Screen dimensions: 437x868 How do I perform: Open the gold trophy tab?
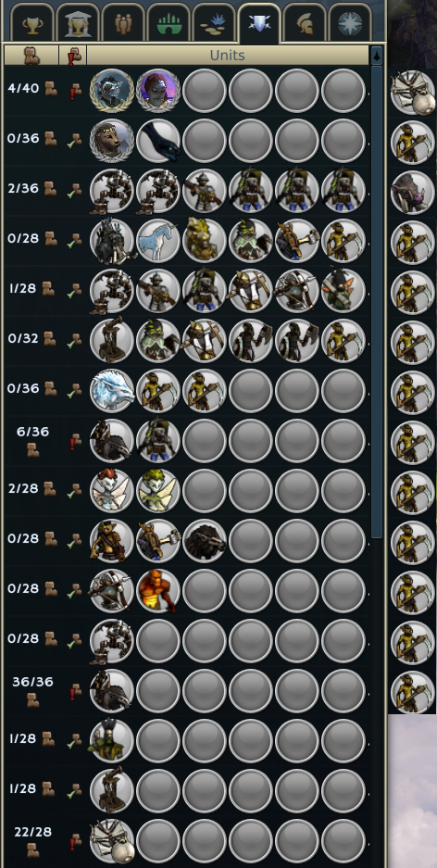tap(32, 23)
